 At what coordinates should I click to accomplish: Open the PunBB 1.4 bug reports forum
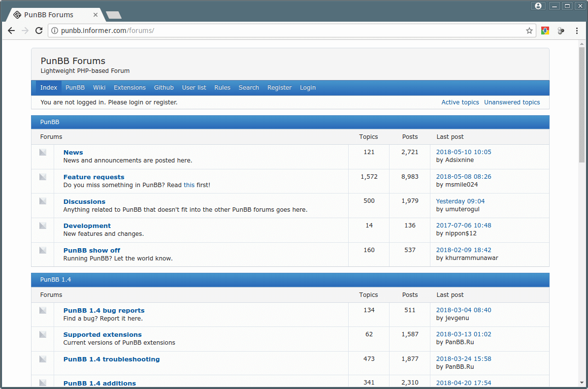coord(103,310)
